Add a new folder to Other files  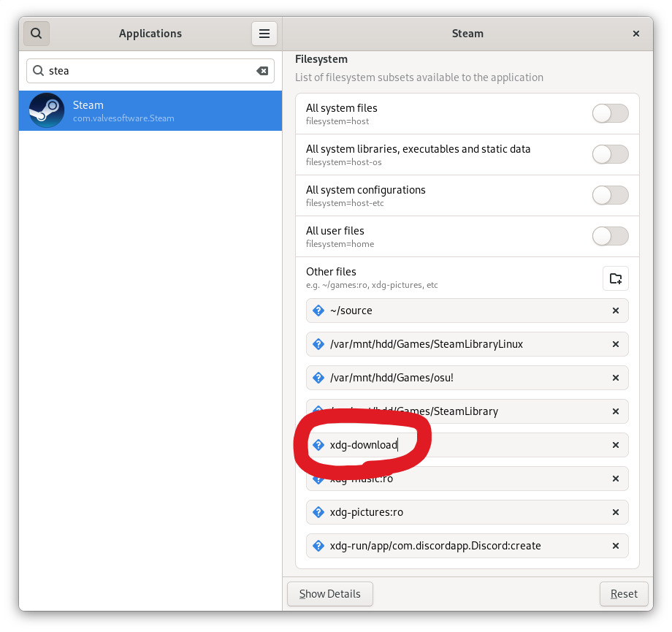click(616, 278)
